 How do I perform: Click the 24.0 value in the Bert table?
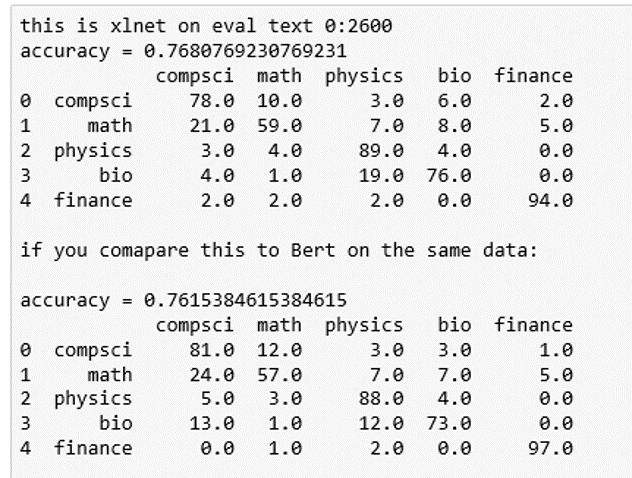211,375
